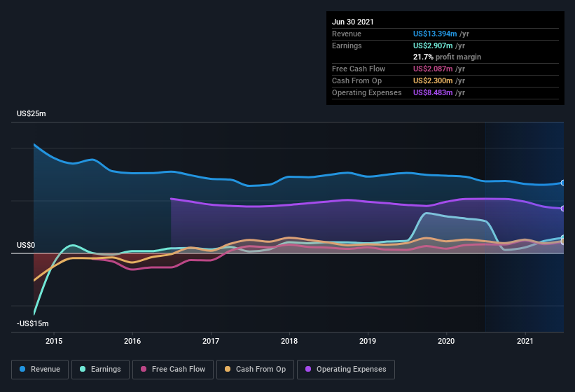Click the orange Cash From Op dot
Screen dimensions: 575x392
coord(228,370)
